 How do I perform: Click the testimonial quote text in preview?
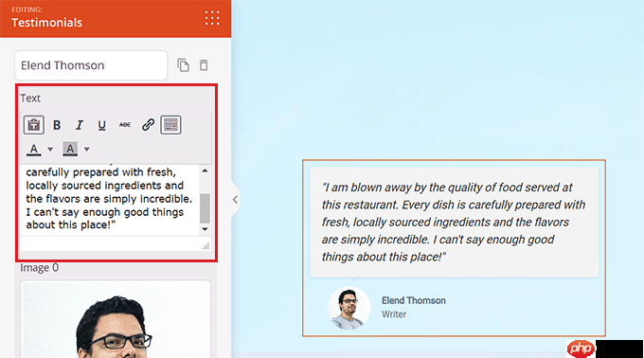[x=454, y=223]
